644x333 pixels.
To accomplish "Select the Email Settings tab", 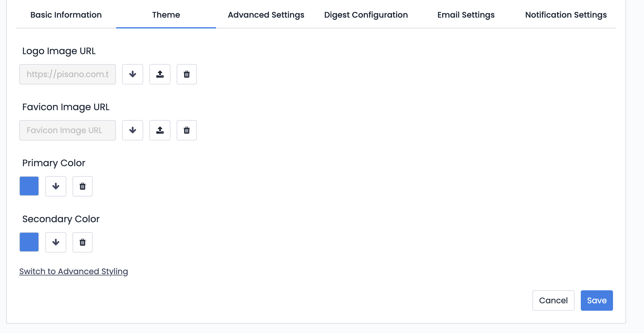I will (466, 15).
